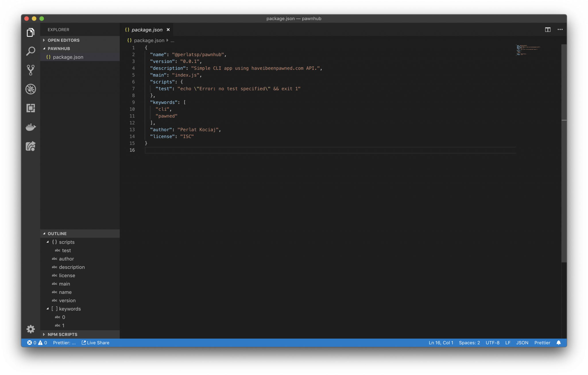This screenshot has width=588, height=375.
Task: Split the editor to the right
Action: [x=548, y=30]
